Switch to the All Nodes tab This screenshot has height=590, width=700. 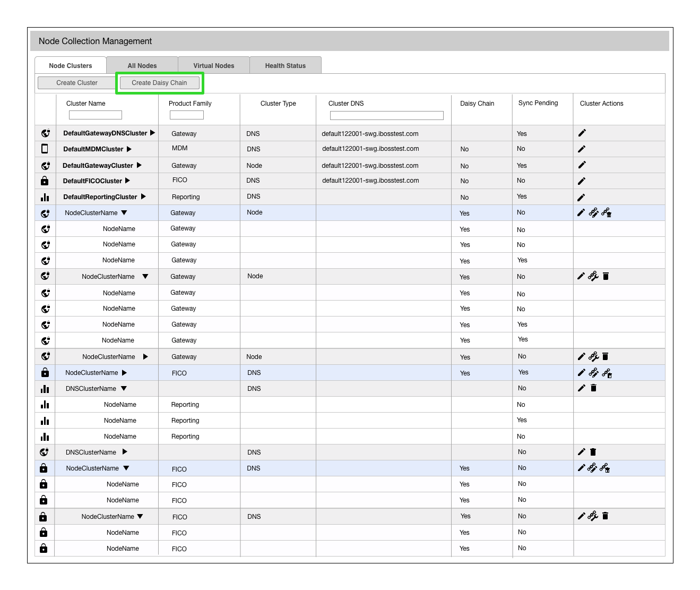(x=142, y=65)
